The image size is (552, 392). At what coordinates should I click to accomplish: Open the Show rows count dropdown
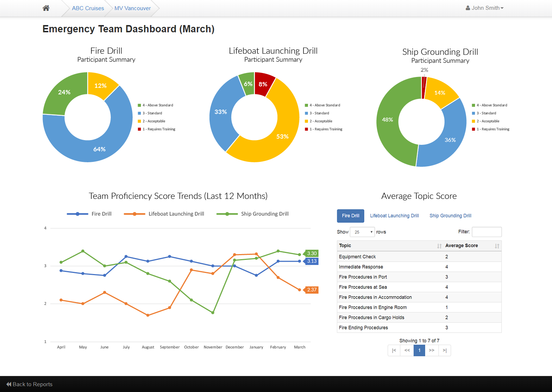tap(362, 232)
